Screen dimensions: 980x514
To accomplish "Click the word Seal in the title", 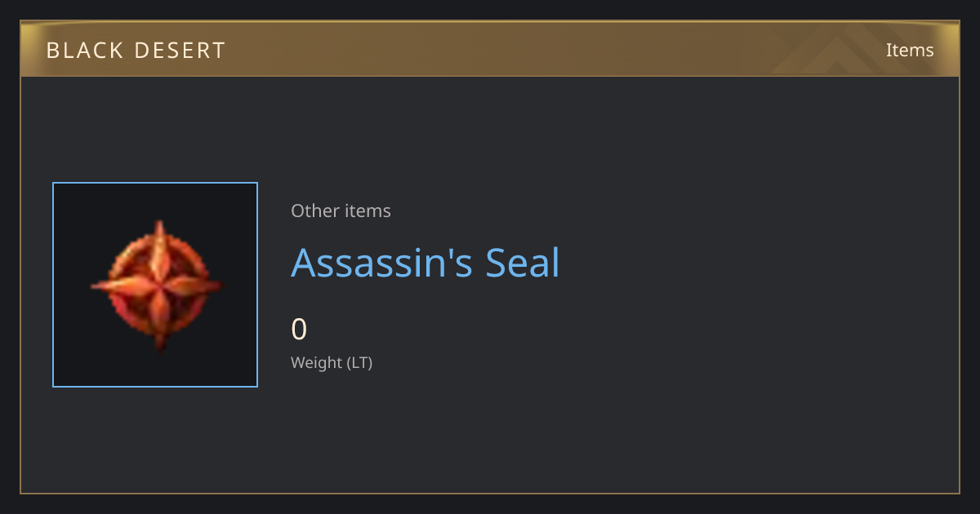I will pyautogui.click(x=523, y=263).
